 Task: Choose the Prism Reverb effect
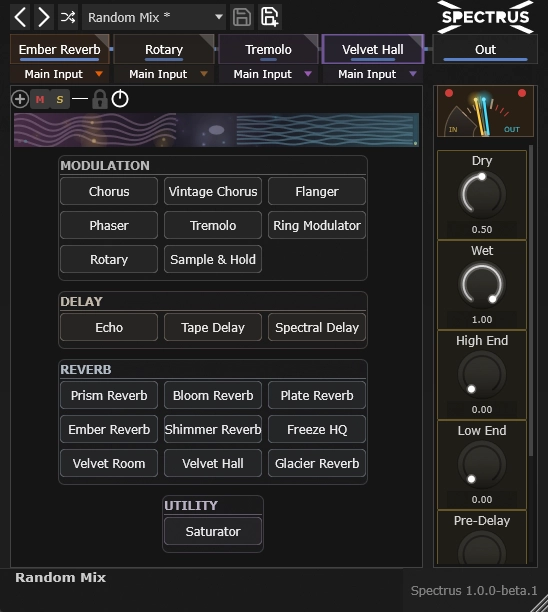[x=109, y=395]
